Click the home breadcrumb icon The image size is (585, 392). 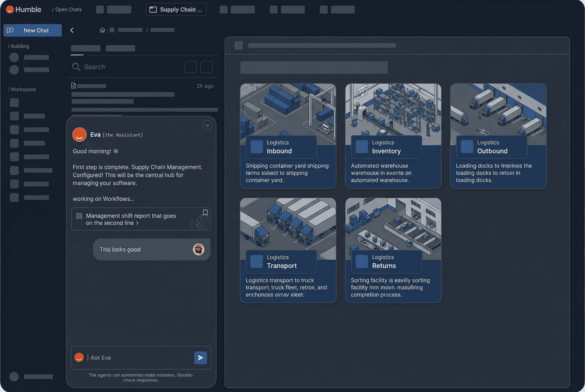pyautogui.click(x=102, y=30)
